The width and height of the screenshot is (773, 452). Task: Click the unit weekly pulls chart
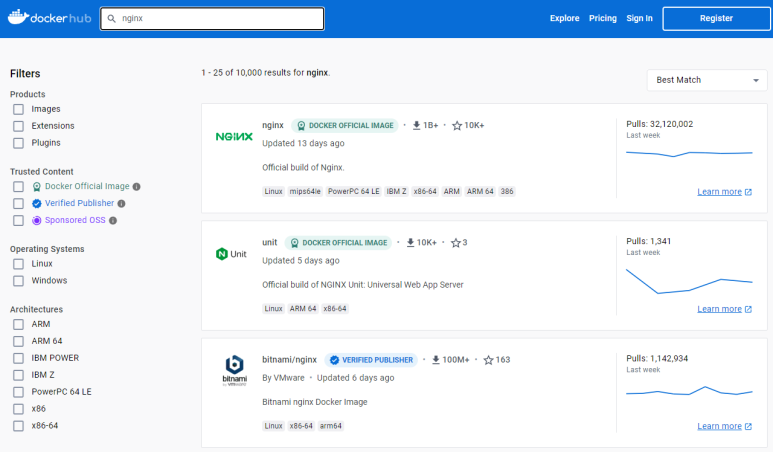click(x=689, y=281)
